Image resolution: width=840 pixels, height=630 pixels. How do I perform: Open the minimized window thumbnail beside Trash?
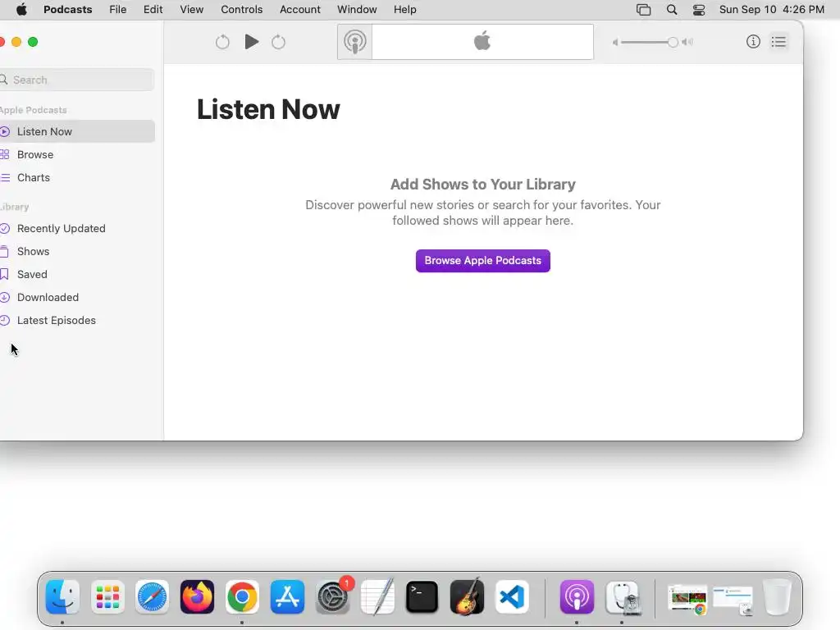click(733, 600)
